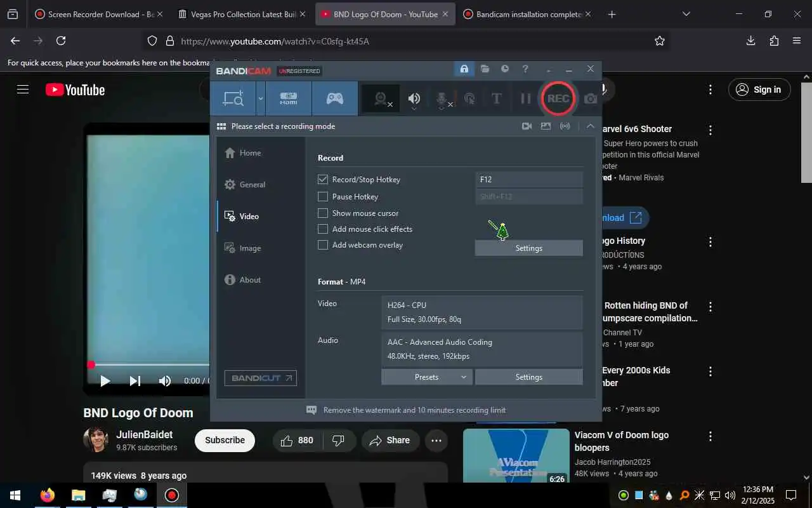This screenshot has width=812, height=508.
Task: Toggle the webcam overlay toolbar icon
Action: pos(381,98)
